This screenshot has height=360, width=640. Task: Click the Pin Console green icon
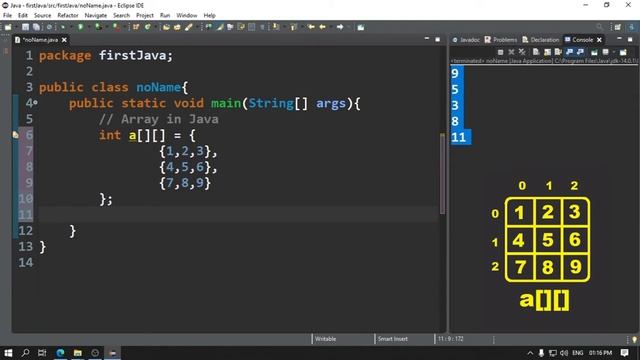594,52
